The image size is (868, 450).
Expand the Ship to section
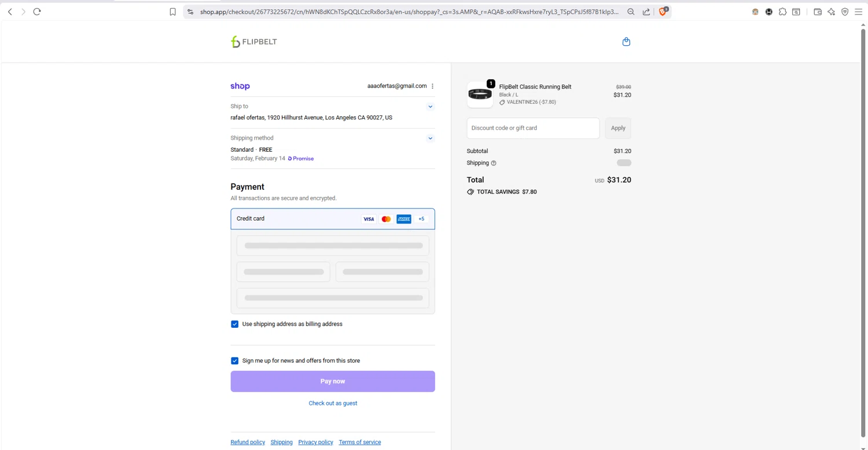coord(430,107)
